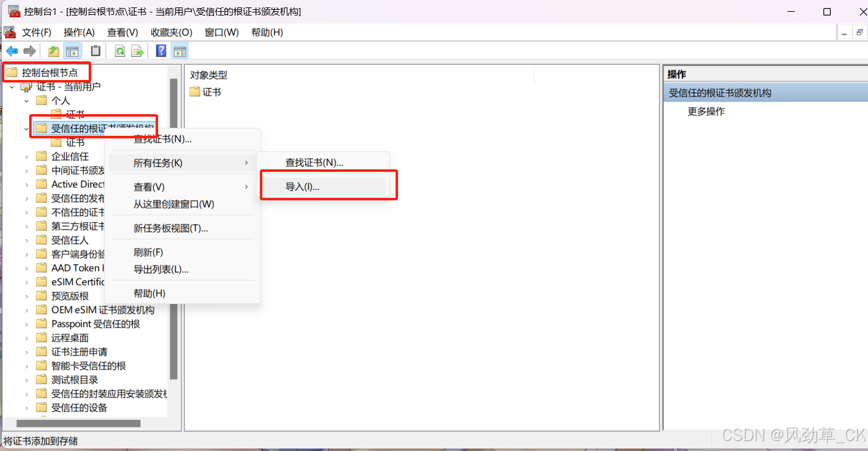Image resolution: width=868 pixels, height=451 pixels.
Task: Click the blue question mark Help icon
Action: click(161, 51)
